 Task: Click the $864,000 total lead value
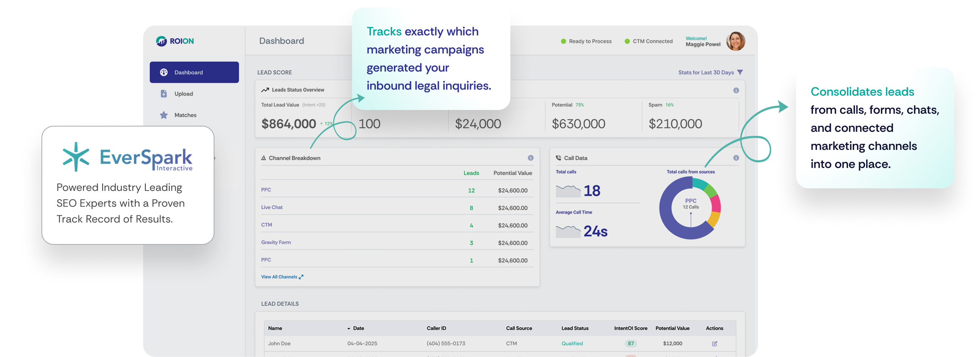coord(288,124)
